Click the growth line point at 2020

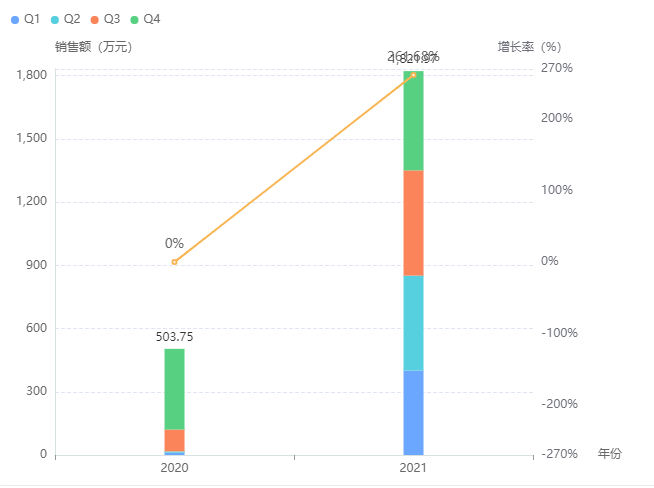pyautogui.click(x=174, y=262)
